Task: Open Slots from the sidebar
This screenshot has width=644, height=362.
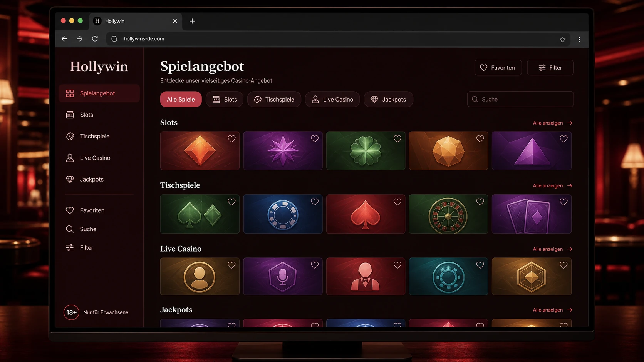Action: tap(99, 115)
